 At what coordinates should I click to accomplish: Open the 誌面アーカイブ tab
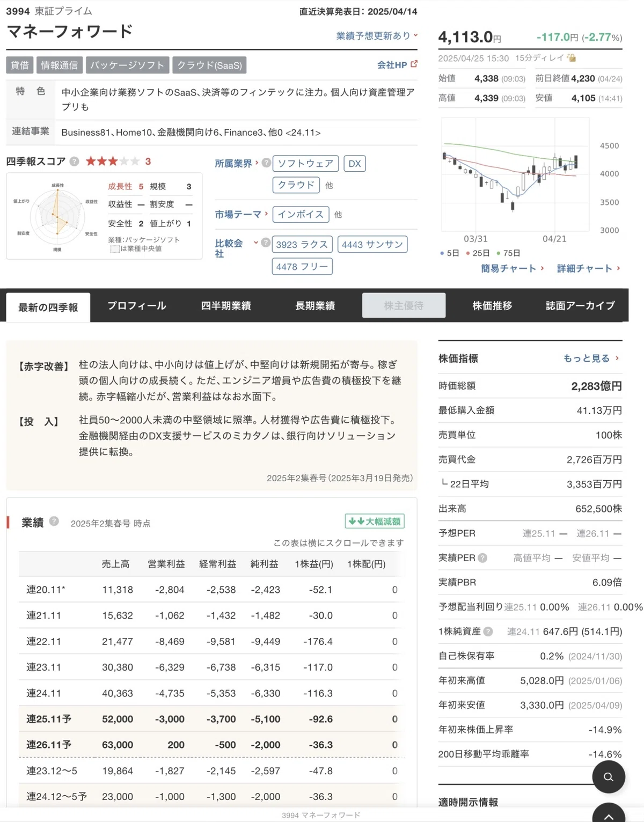pyautogui.click(x=581, y=306)
